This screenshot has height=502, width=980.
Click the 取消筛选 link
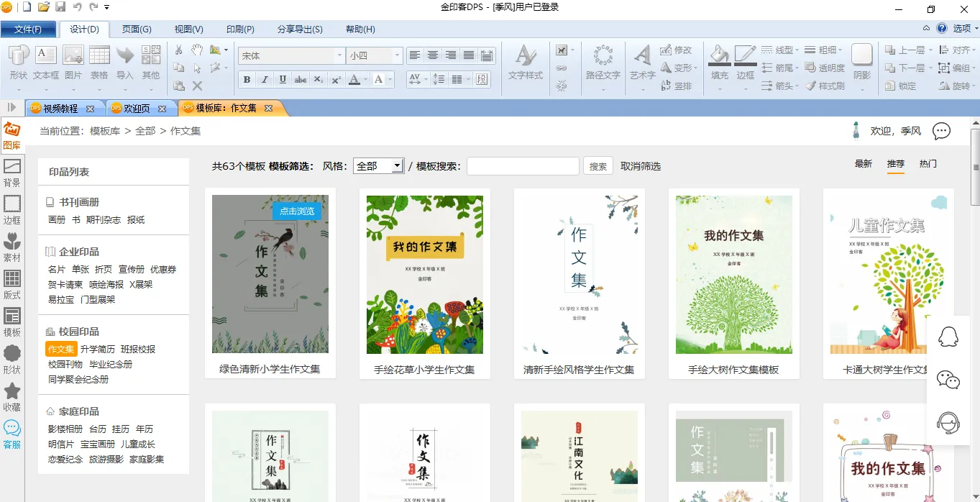641,166
